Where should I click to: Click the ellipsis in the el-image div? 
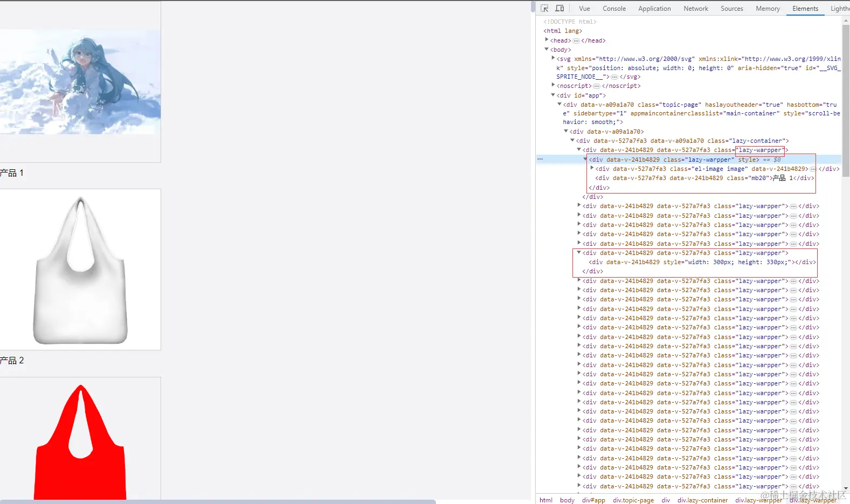(x=813, y=169)
